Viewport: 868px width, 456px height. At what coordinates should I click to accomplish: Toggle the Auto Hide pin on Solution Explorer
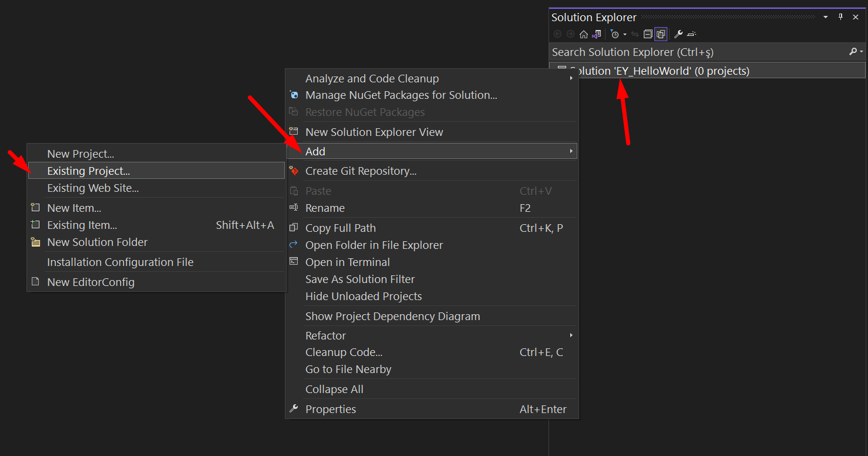click(x=840, y=17)
